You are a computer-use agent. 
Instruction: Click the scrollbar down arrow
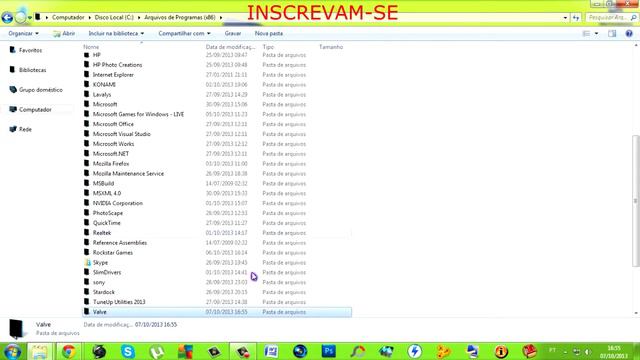click(x=636, y=313)
